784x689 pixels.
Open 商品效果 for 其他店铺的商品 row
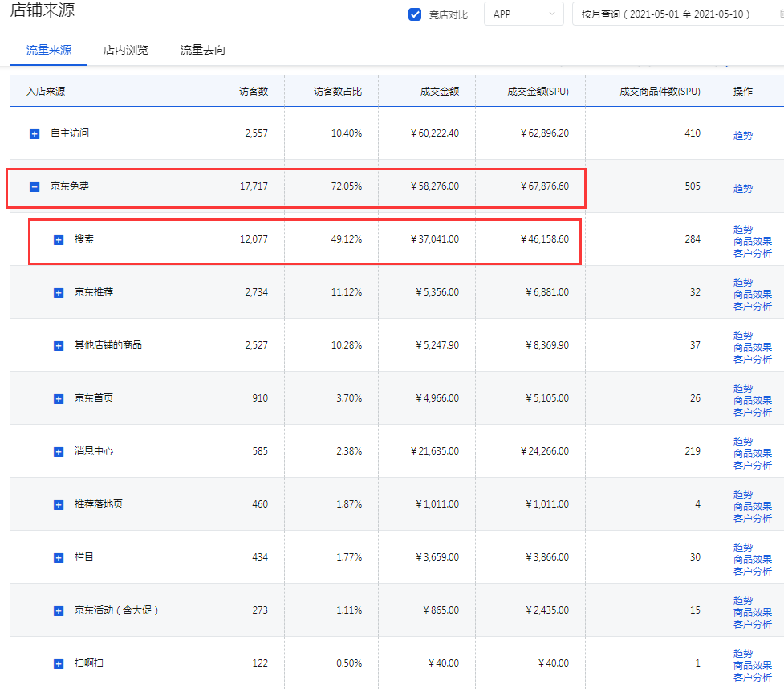(x=753, y=348)
